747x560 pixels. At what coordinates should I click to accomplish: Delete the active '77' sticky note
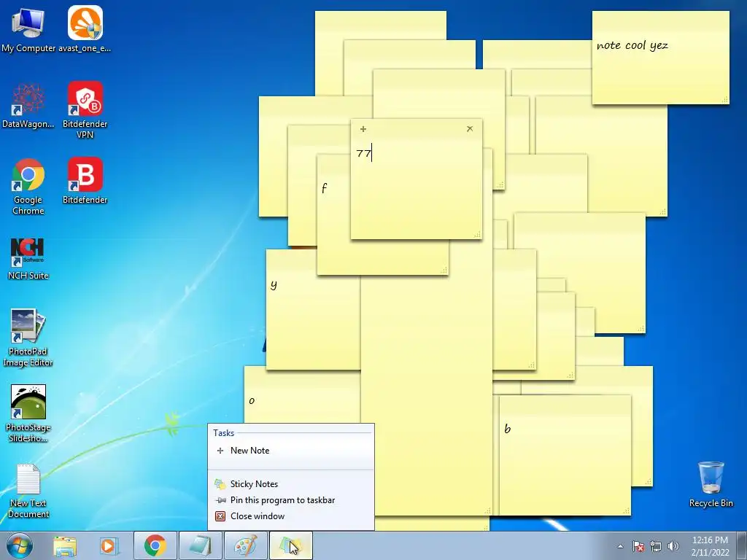(470, 128)
